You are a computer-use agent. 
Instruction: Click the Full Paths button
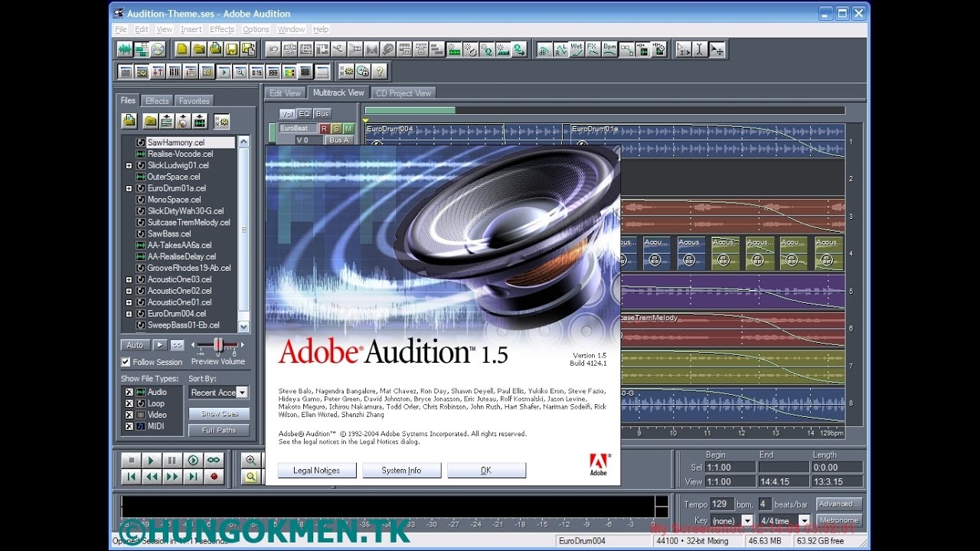(219, 430)
